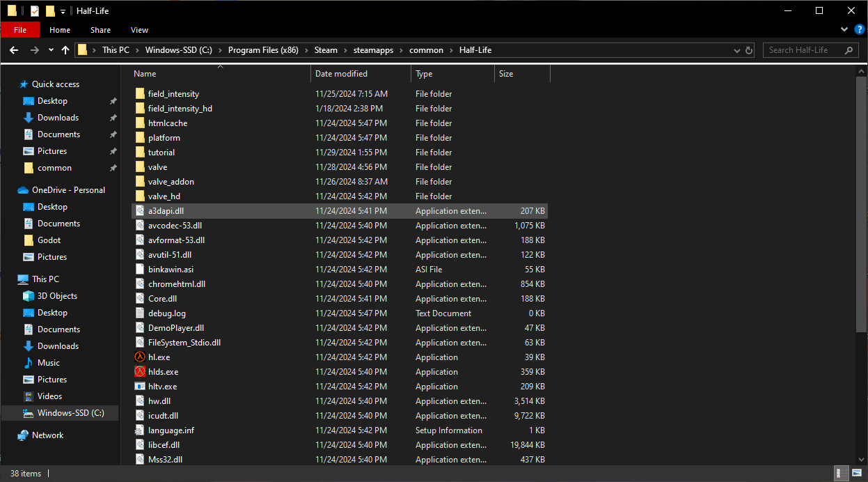Go back with the Back arrow
868x482 pixels.
pyautogui.click(x=14, y=50)
